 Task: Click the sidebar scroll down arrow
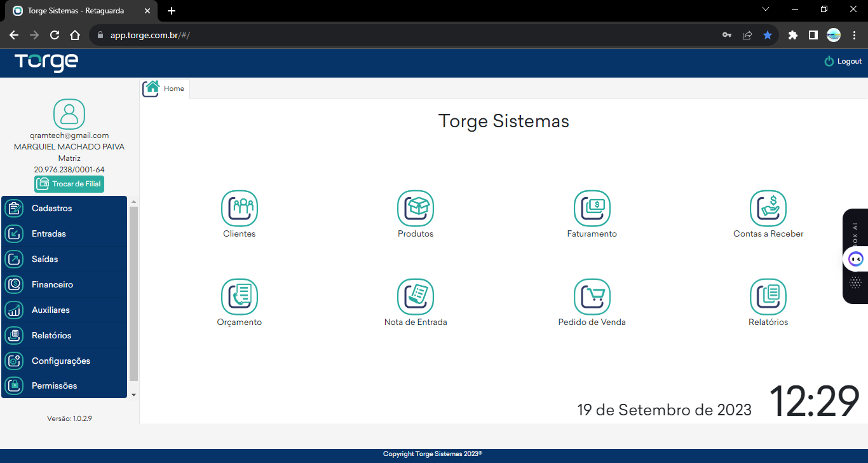133,395
